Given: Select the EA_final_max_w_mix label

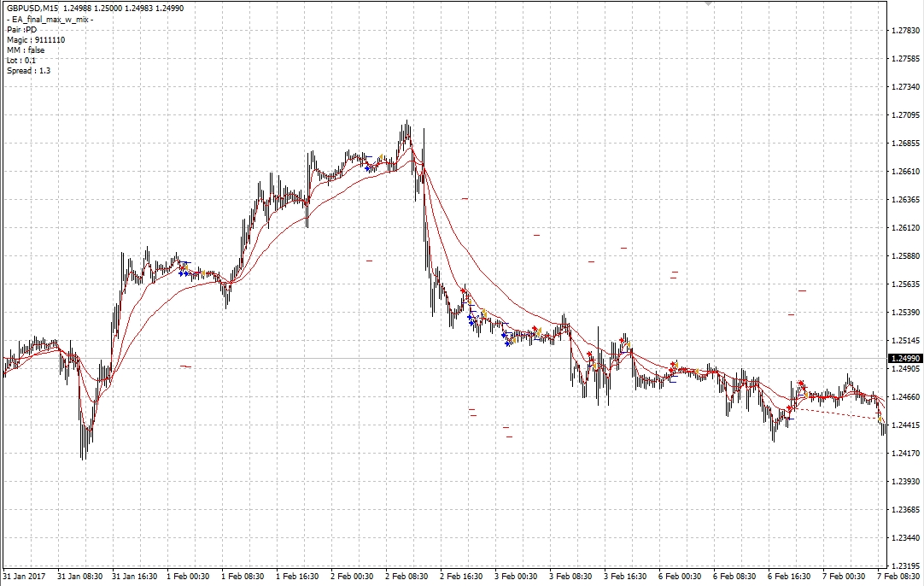Looking at the screenshot, I should (x=50, y=19).
